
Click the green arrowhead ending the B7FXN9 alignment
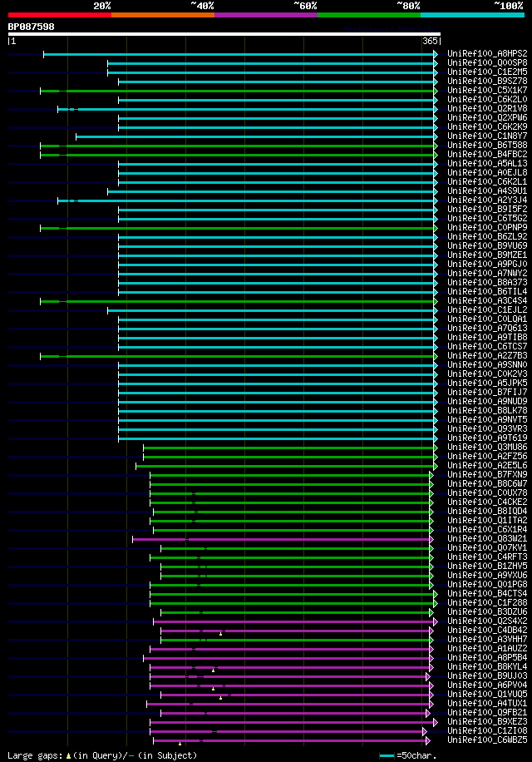pyautogui.click(x=431, y=475)
